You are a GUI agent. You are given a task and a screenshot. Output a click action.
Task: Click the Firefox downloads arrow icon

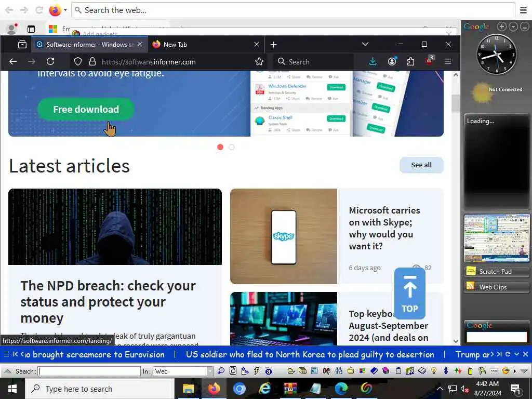tap(373, 61)
